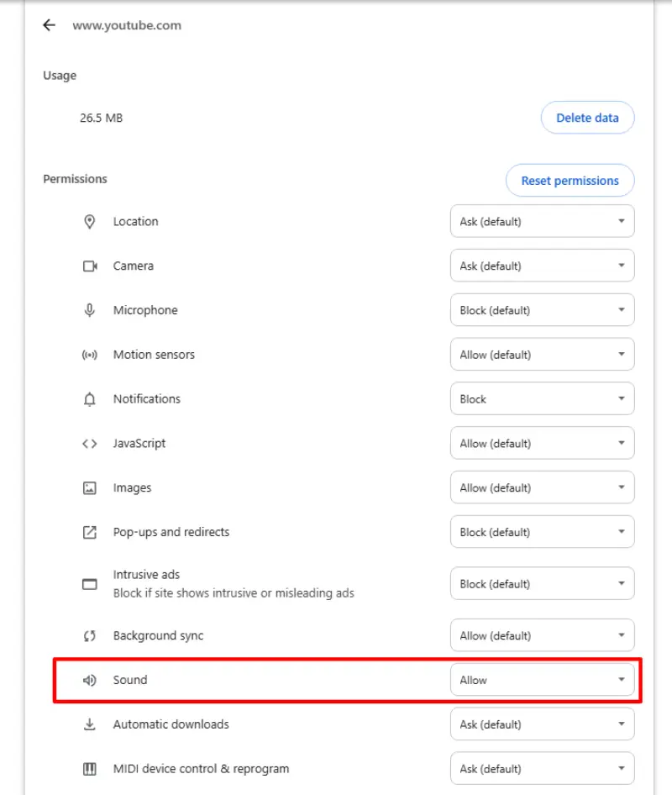The image size is (672, 795).
Task: Click the Pop-ups and redirects icon
Action: (x=90, y=532)
